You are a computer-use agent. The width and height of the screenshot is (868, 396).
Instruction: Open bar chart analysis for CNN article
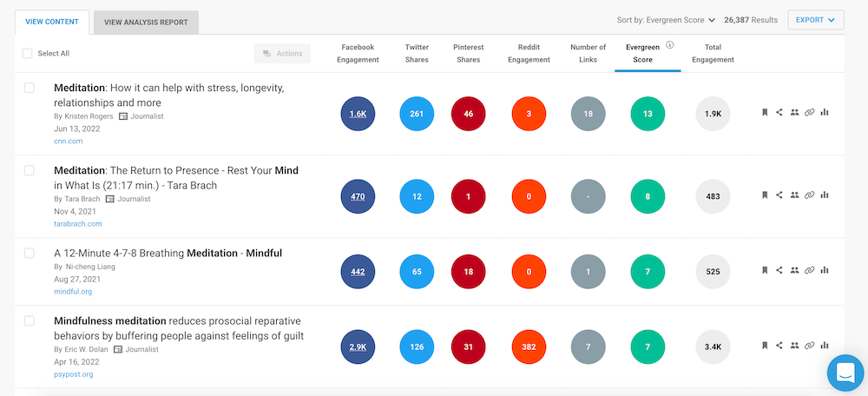click(x=825, y=112)
